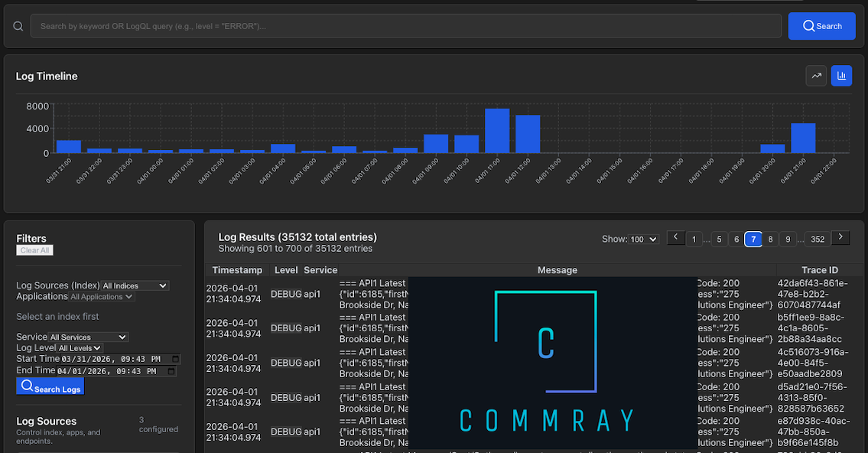Open the All Services dropdown
Image resolution: width=868 pixels, height=453 pixels.
pos(89,337)
